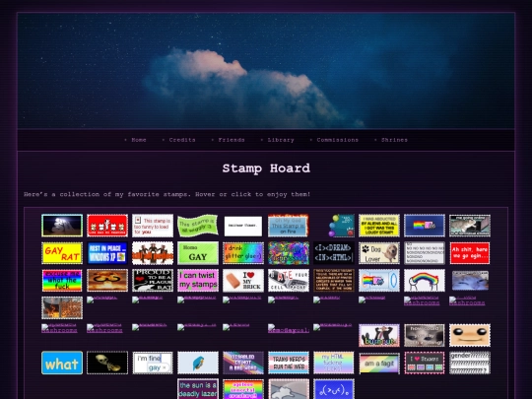Select the balloons stamp on teal background
This screenshot has width=532, height=399.
341,226
